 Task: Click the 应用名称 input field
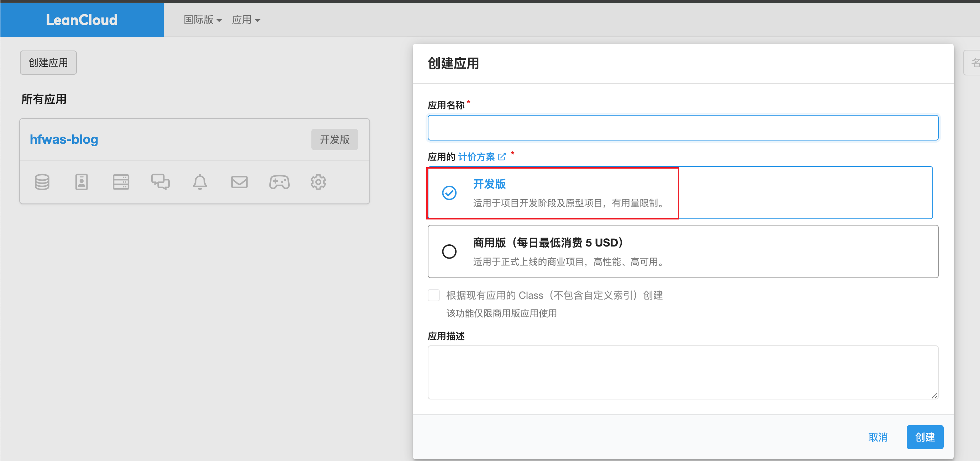point(683,128)
